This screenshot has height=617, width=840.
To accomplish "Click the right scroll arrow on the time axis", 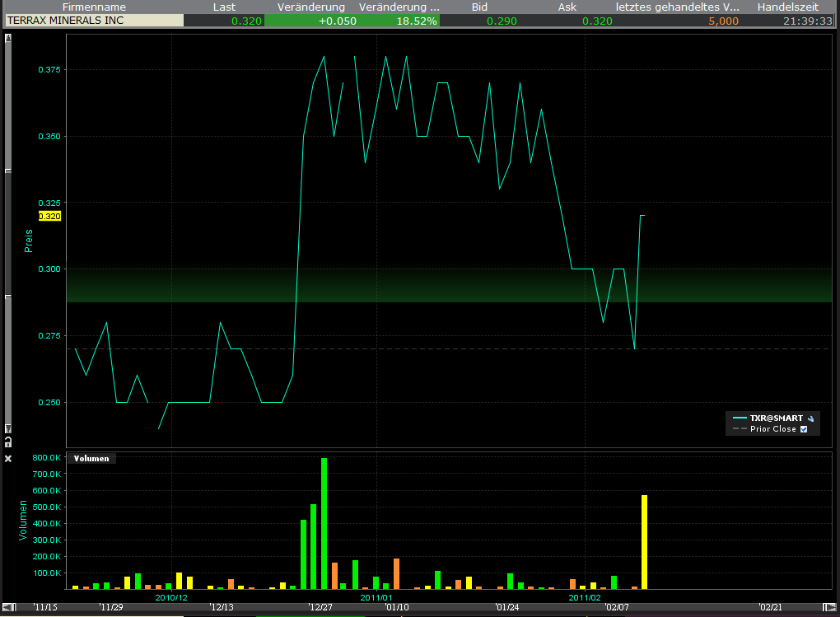I will 832,606.
